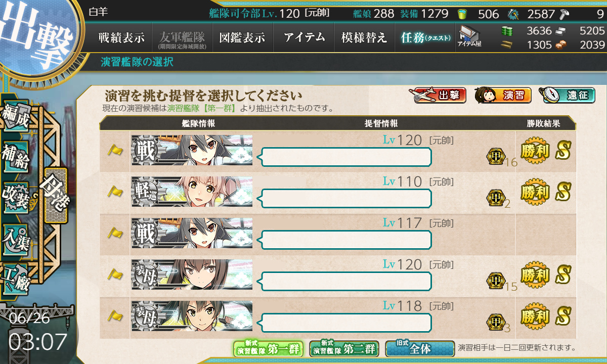The width and height of the screenshot is (607, 364).
Task: Switch to 演習艦隊 第二群 group
Action: pyautogui.click(x=344, y=348)
